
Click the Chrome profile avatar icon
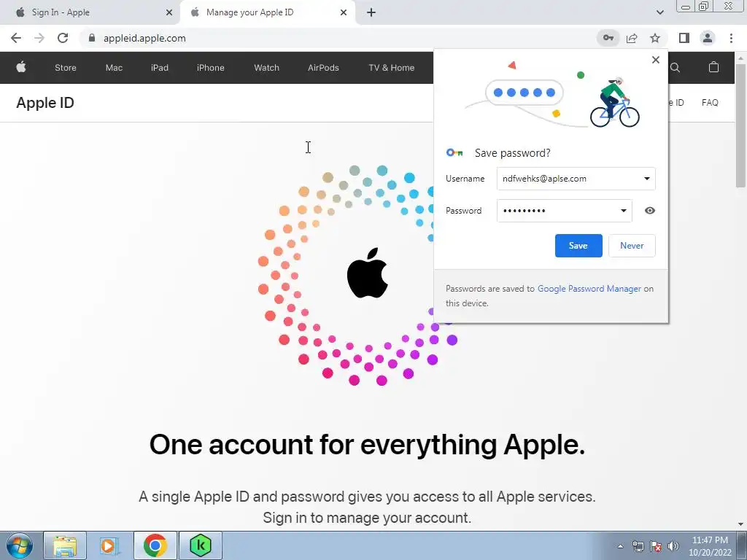point(708,38)
